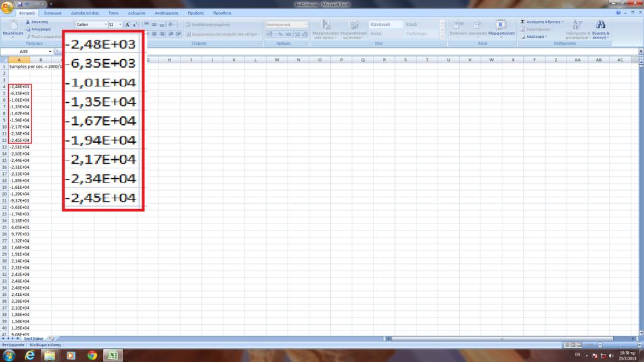The width and height of the screenshot is (644, 362).
Task: Apply the Κανονικό cell style
Action: (386, 25)
